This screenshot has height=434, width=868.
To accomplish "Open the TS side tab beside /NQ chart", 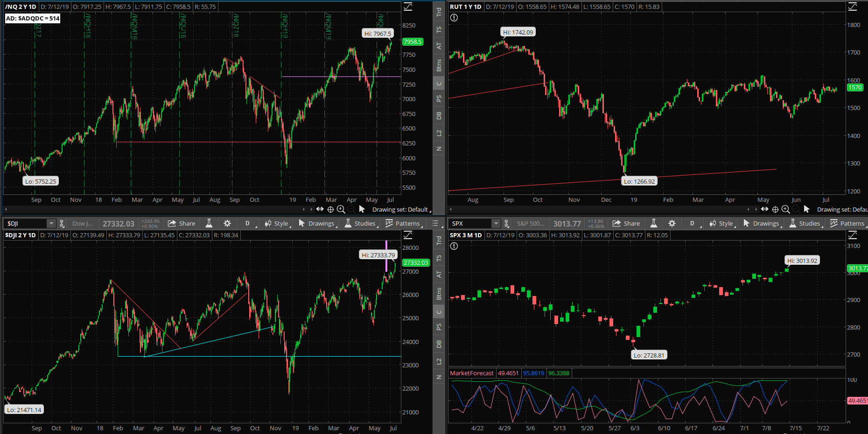I will tap(439, 29).
